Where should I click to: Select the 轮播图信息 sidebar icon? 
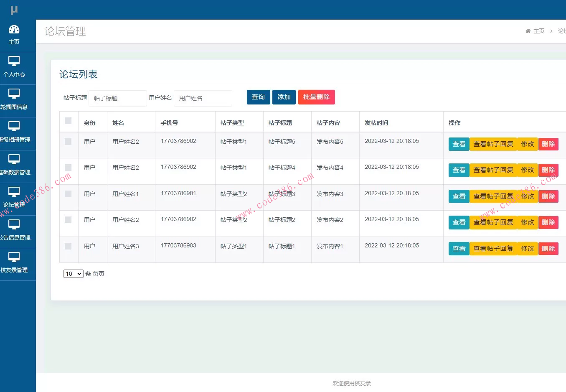14,94
